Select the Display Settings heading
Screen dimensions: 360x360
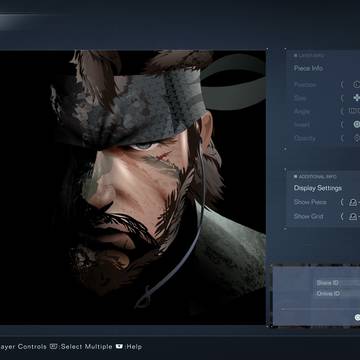click(x=318, y=188)
